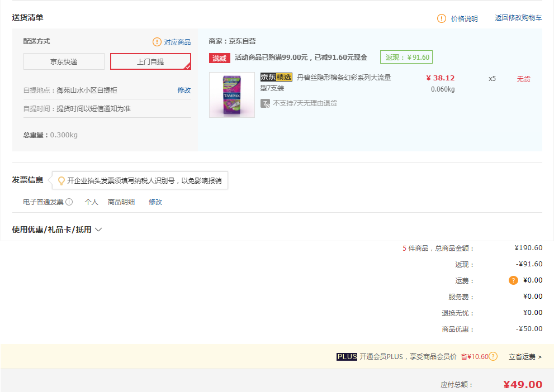
Task: Click the 服务费 fee label
Action: pyautogui.click(x=461, y=297)
